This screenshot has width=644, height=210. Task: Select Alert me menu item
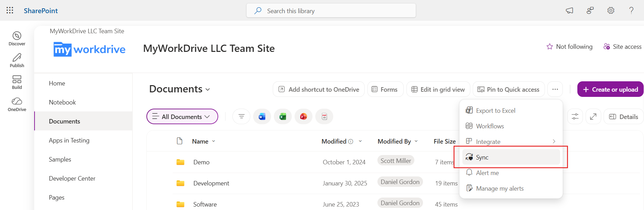[511, 173]
